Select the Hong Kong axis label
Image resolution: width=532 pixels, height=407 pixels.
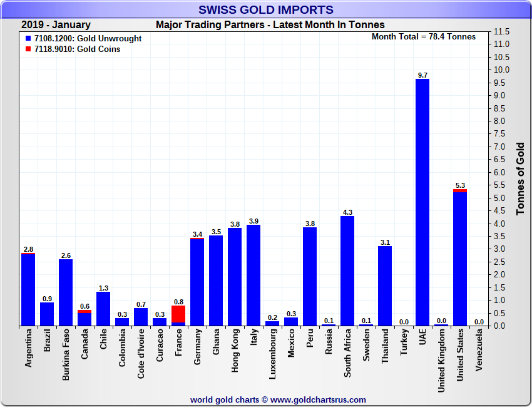[235, 351]
